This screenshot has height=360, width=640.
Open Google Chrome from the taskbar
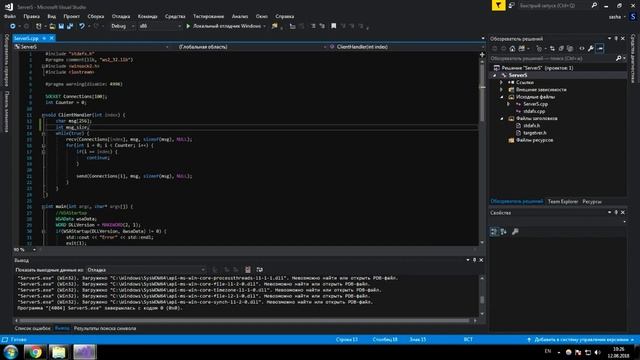[35, 352]
